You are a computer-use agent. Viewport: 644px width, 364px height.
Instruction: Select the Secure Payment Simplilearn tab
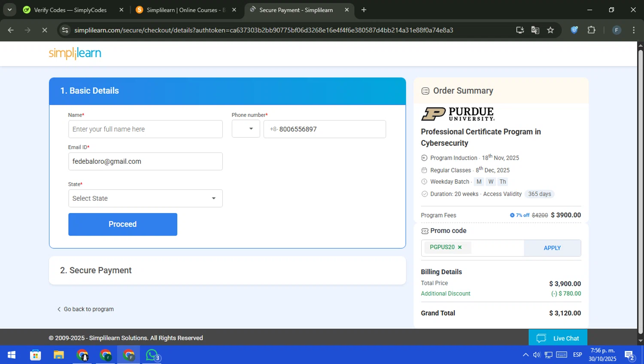pos(296,10)
